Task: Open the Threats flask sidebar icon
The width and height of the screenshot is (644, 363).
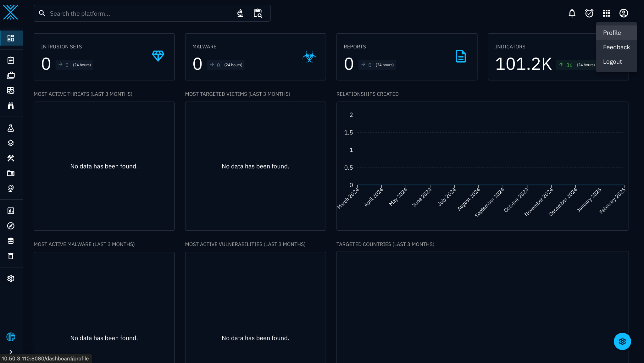Action: pyautogui.click(x=11, y=128)
